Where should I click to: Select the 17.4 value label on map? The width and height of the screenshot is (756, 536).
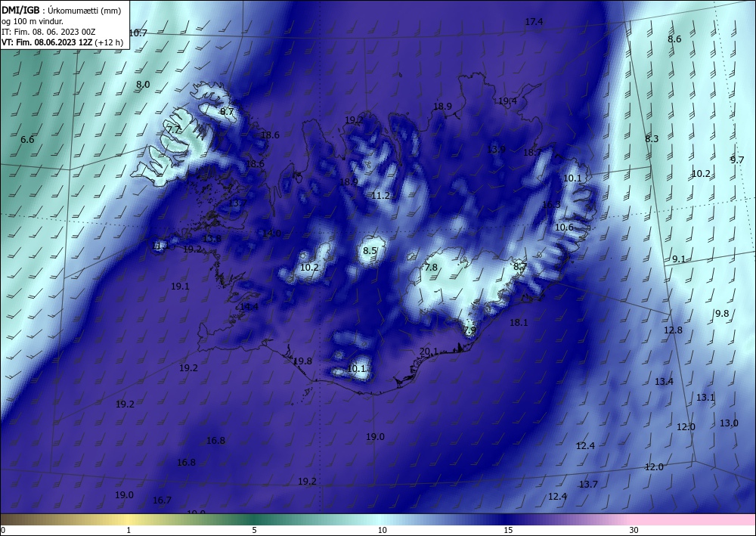point(534,21)
